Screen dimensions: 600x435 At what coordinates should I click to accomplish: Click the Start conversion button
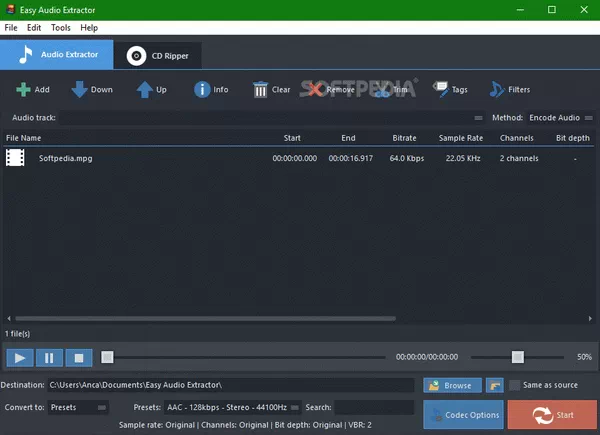pyautogui.click(x=552, y=415)
